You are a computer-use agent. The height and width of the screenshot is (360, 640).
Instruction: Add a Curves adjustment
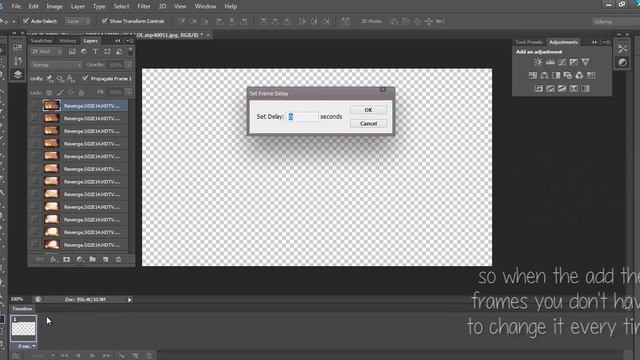pos(562,62)
